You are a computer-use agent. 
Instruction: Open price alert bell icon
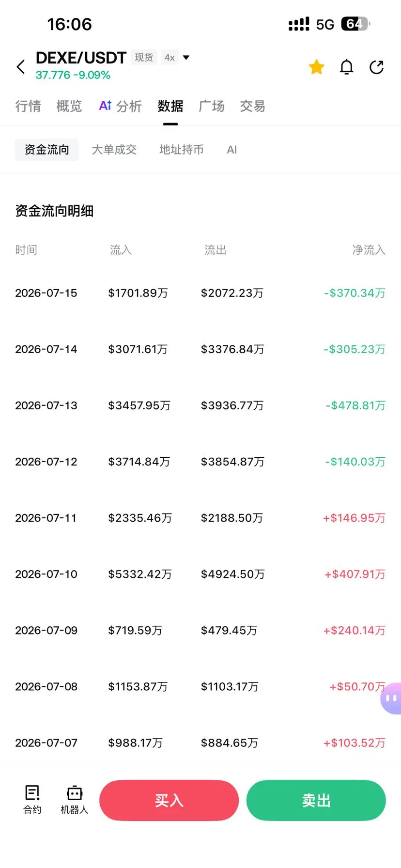[347, 67]
